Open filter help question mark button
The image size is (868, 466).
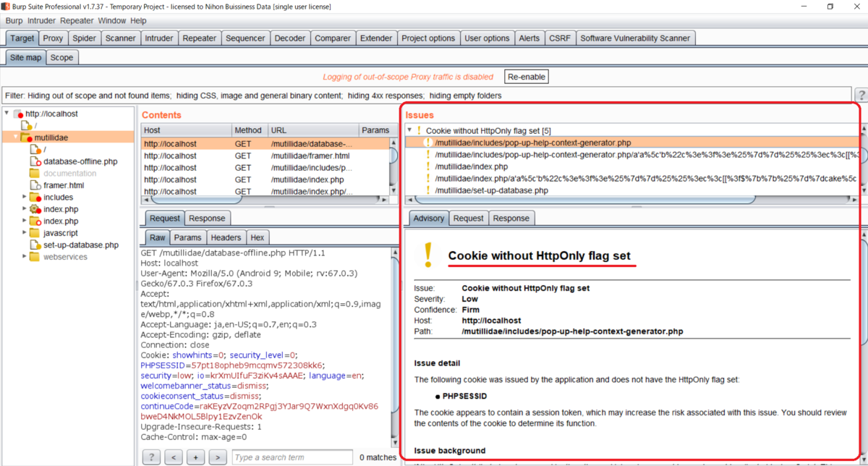point(861,96)
